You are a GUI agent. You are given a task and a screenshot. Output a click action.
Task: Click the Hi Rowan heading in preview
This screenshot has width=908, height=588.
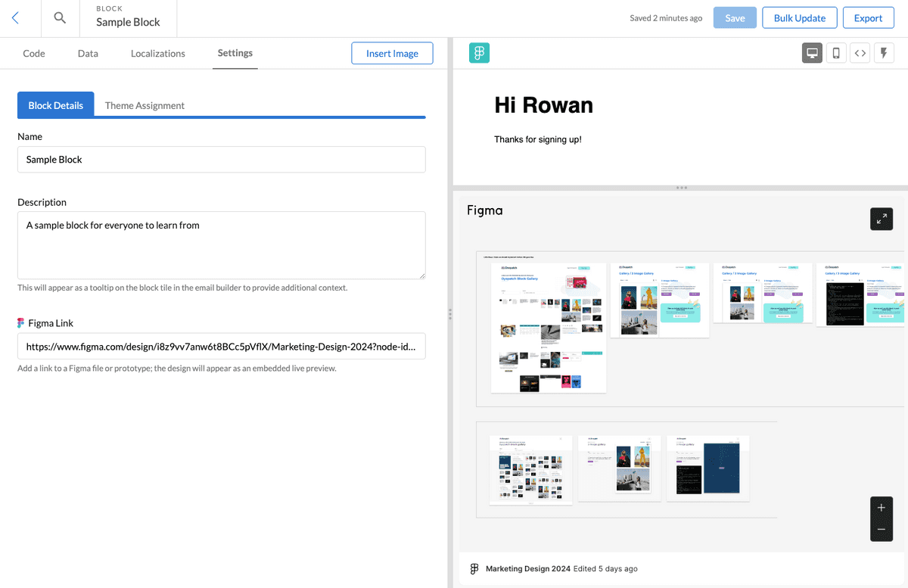(x=543, y=105)
